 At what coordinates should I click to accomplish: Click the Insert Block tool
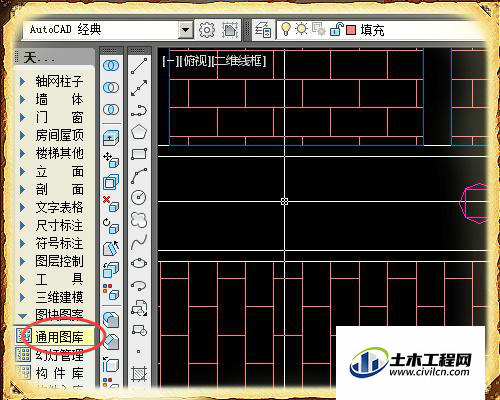[139, 308]
